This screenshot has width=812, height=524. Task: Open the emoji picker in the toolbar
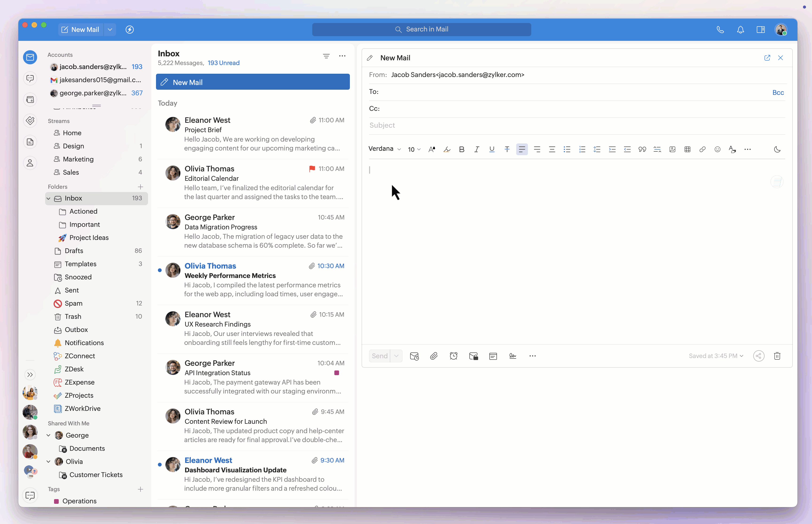tap(717, 149)
